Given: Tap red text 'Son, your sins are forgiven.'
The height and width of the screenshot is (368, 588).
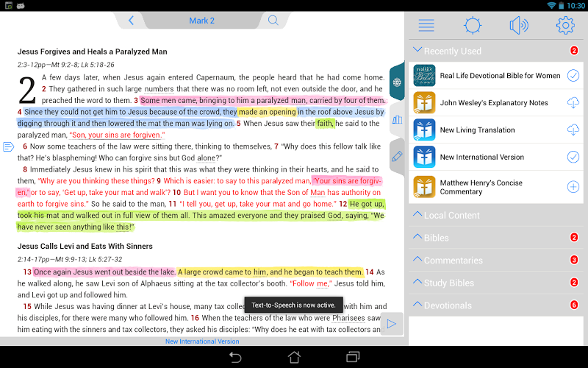Looking at the screenshot, I should (117, 135).
